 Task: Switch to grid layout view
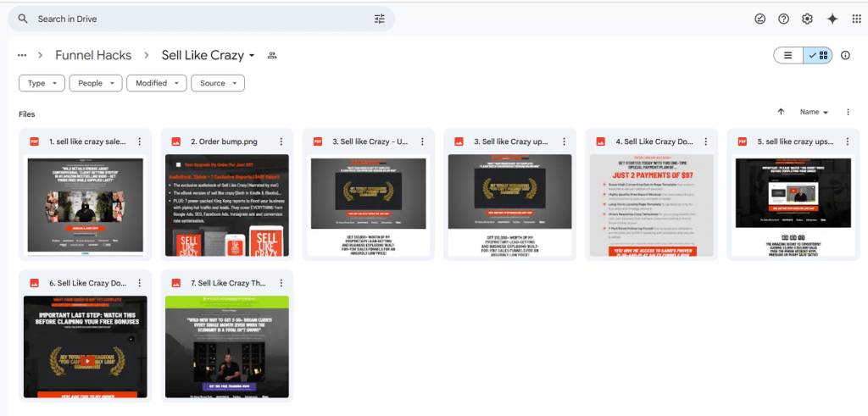point(818,55)
